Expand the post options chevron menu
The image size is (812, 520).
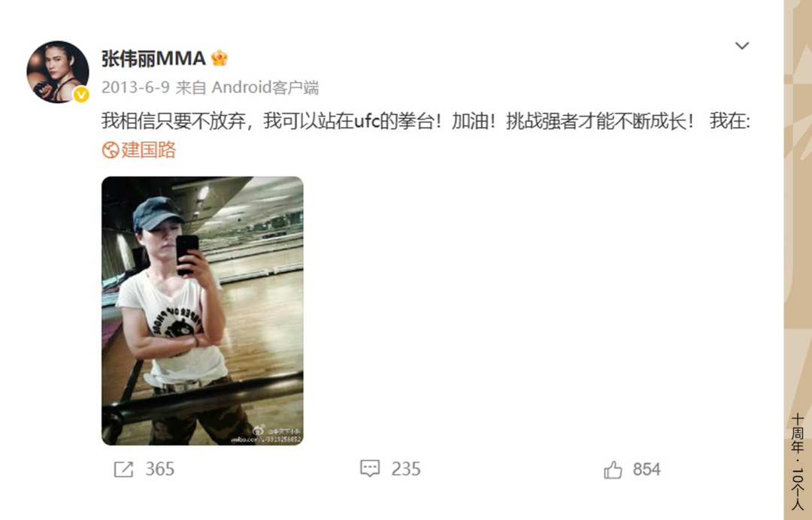(x=741, y=46)
